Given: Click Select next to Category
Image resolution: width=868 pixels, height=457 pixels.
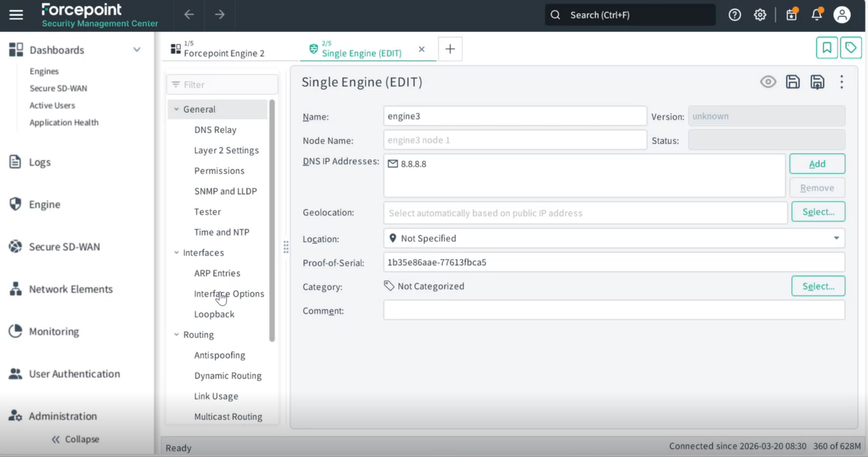Looking at the screenshot, I should pos(818,286).
